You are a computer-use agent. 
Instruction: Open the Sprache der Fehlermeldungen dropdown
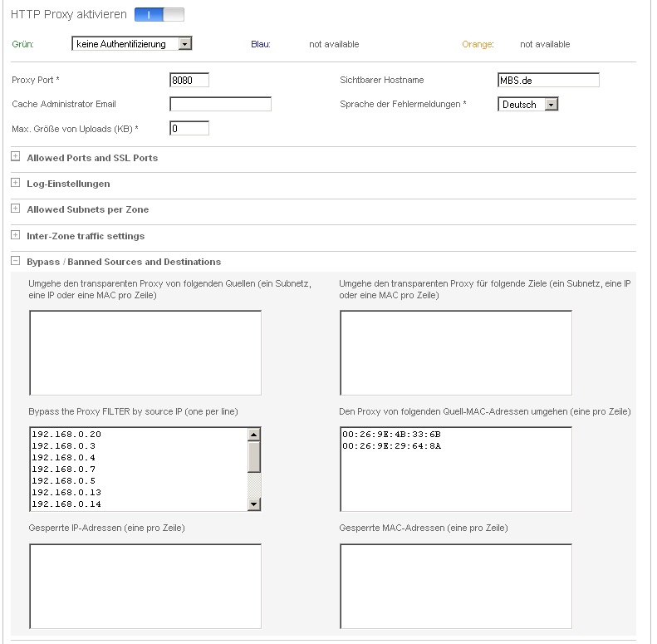[x=527, y=105]
